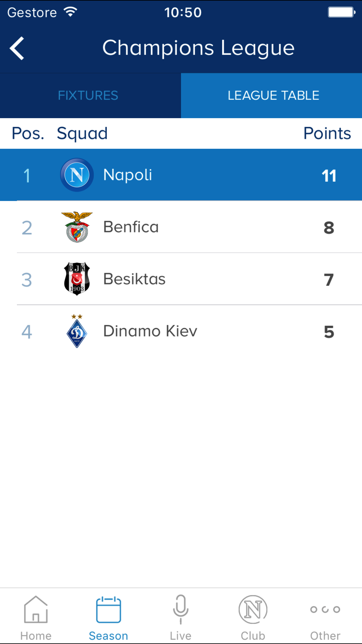Open the Benfica team name
The image size is (362, 644).
pos(131,227)
